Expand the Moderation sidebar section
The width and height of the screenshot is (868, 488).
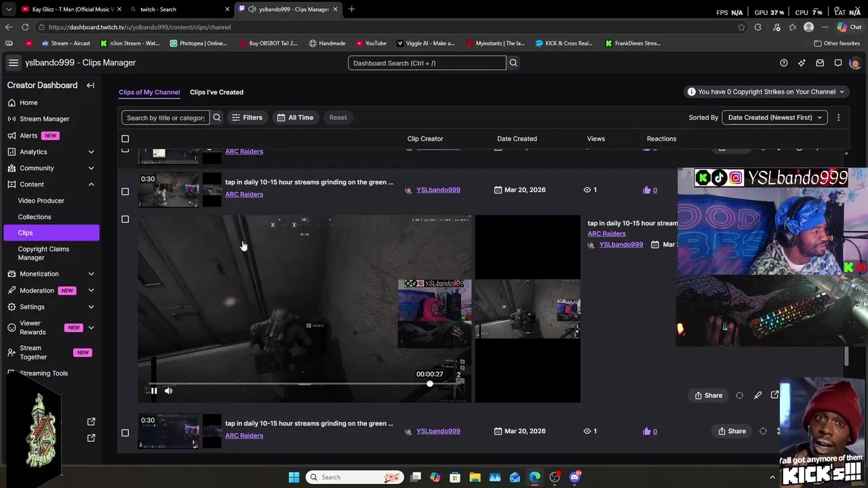click(x=91, y=290)
